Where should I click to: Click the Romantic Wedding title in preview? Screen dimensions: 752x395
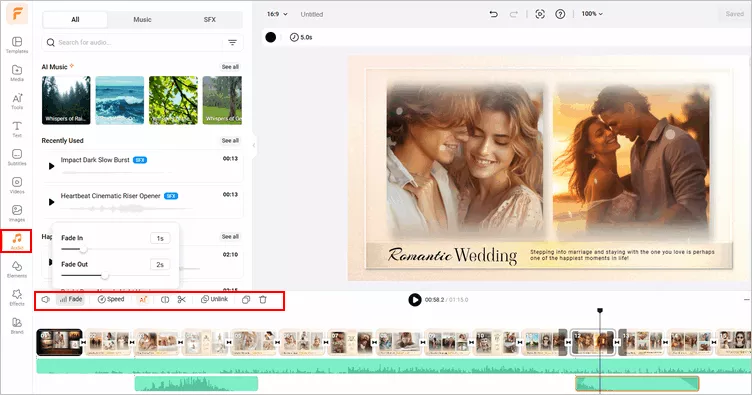pyautogui.click(x=453, y=256)
